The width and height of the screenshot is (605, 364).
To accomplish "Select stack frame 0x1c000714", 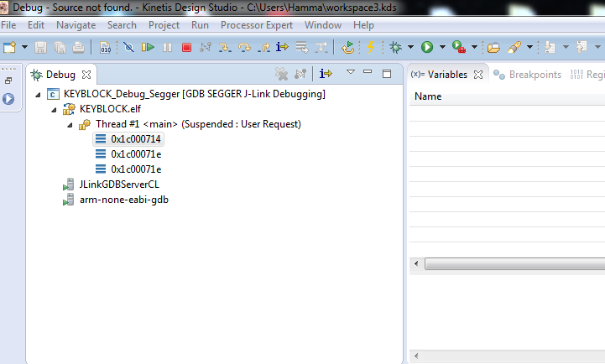I will 128,139.
